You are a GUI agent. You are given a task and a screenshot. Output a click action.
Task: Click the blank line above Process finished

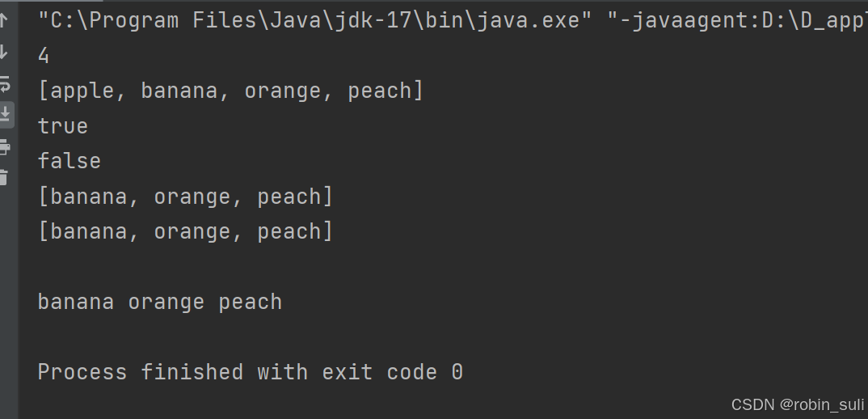point(443,337)
